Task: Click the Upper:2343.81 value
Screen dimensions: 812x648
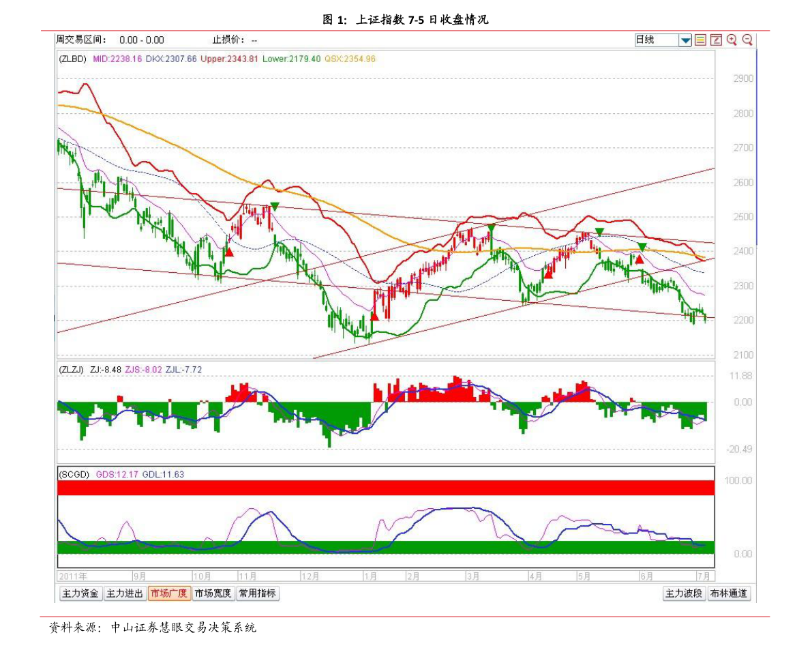Action: click(229, 59)
